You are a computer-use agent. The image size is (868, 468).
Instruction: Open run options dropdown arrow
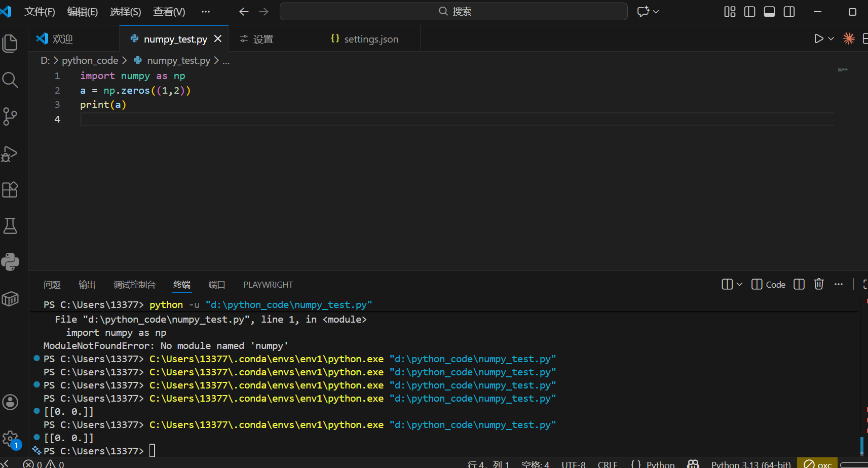[831, 39]
